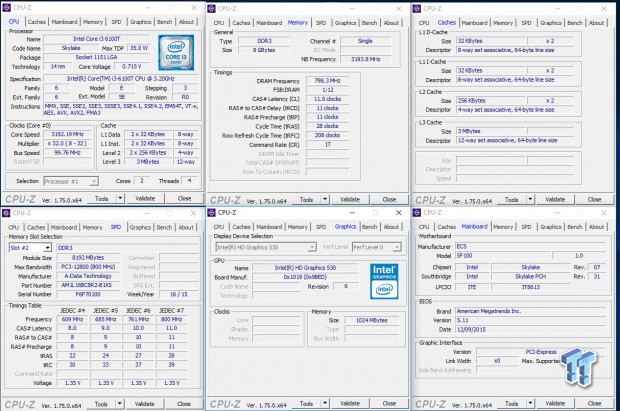
Task: Click CPU-Z app icon in SPD window title bar
Action: point(6,213)
